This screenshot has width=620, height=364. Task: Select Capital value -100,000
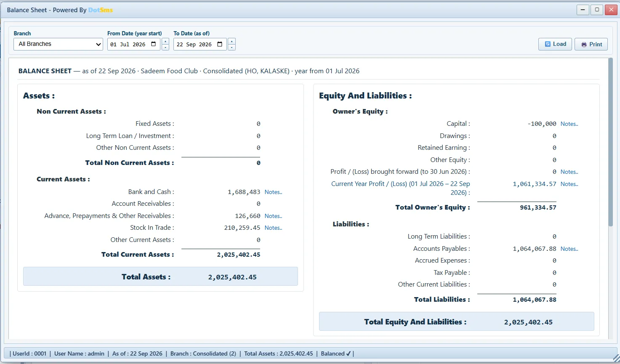tap(542, 124)
